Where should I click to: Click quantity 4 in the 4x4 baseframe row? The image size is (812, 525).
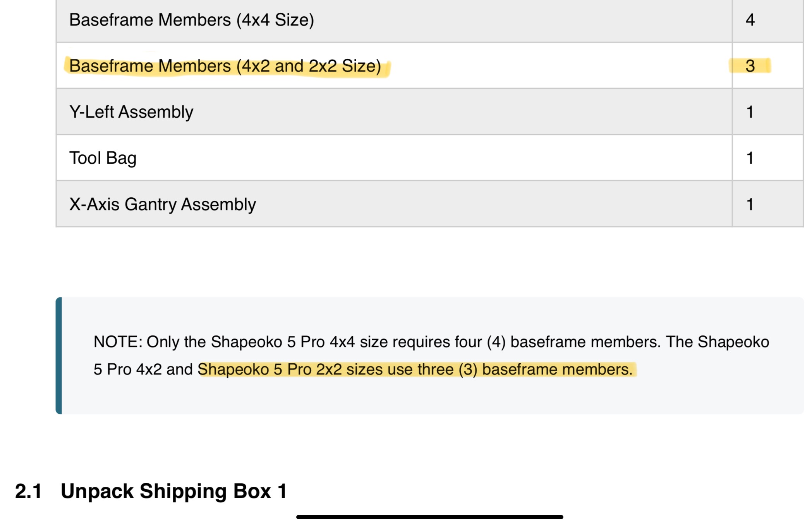750,20
